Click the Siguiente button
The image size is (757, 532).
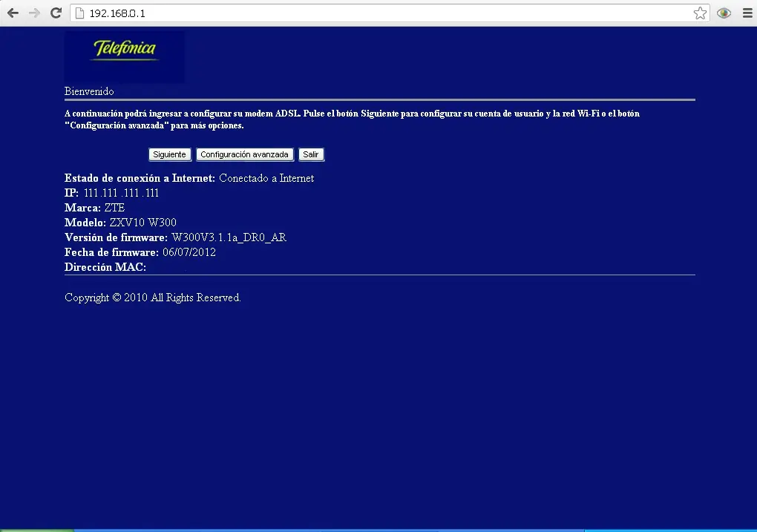coord(169,154)
